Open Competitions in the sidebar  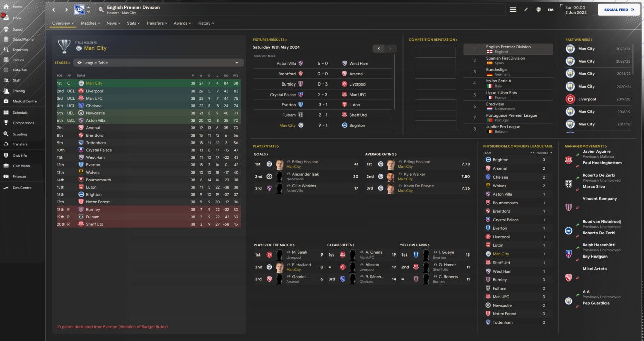pos(23,123)
